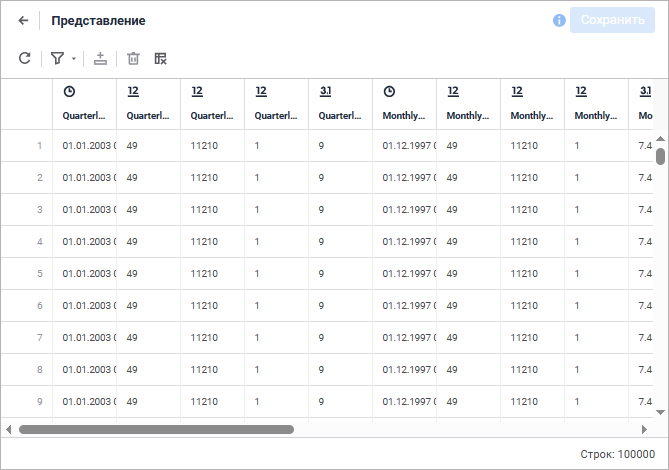Image resolution: width=669 pixels, height=470 pixels.
Task: Click the first Quarterly date column header
Action: [x=84, y=104]
